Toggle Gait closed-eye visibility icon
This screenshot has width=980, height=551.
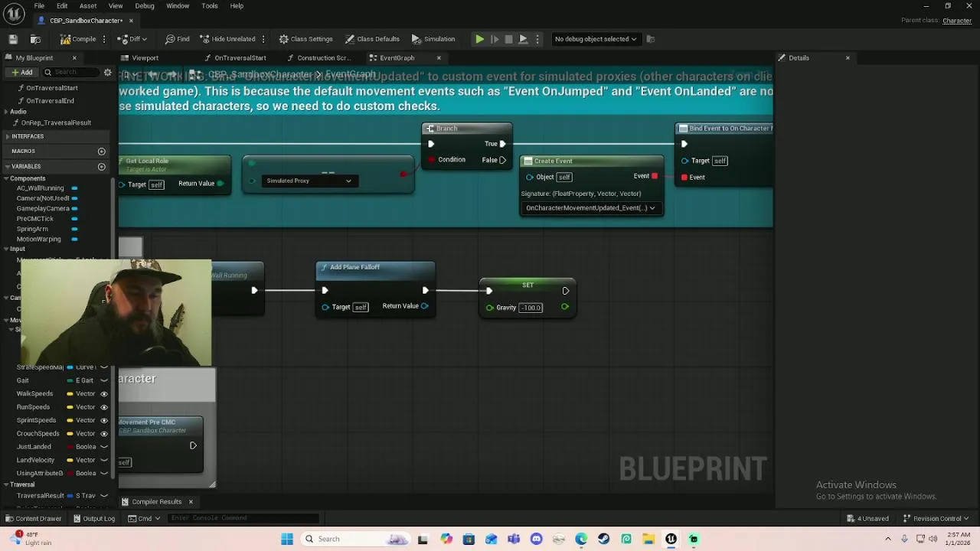104,380
